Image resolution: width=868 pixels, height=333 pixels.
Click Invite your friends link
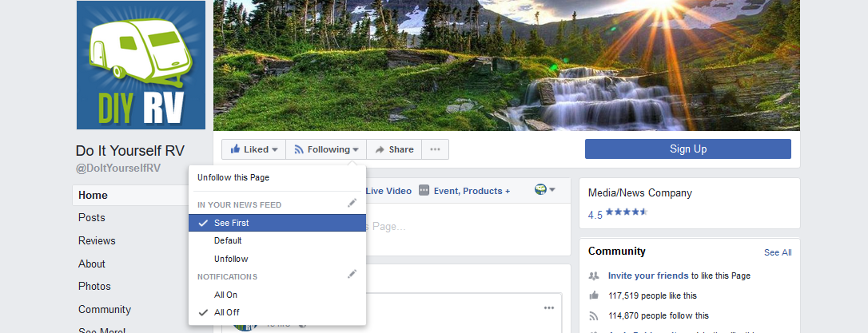(x=648, y=276)
